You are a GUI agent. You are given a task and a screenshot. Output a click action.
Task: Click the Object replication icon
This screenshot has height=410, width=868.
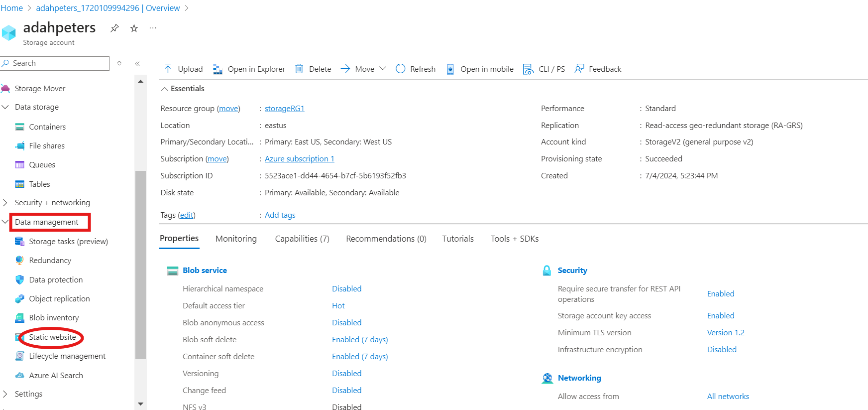pos(20,299)
